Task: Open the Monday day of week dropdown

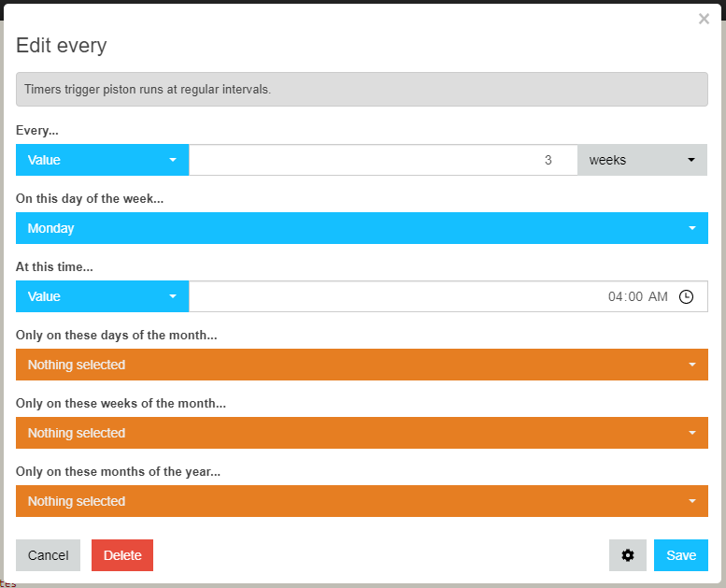Action: [362, 228]
